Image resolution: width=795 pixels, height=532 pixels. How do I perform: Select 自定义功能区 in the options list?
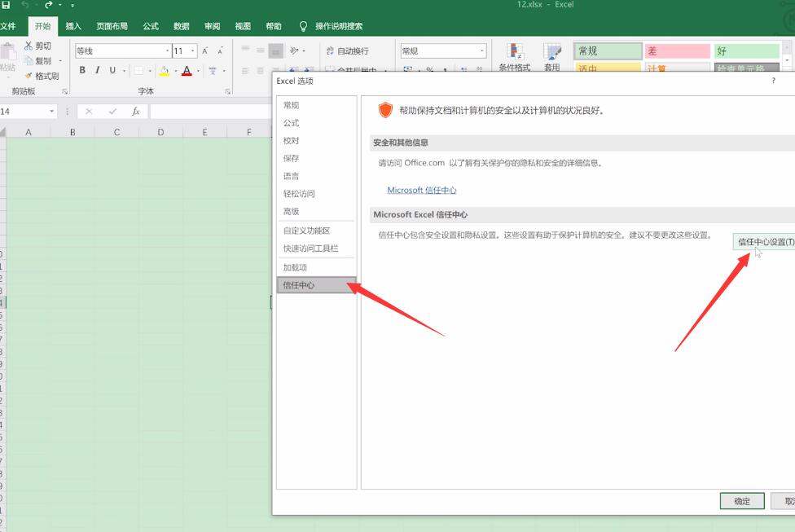click(316, 231)
